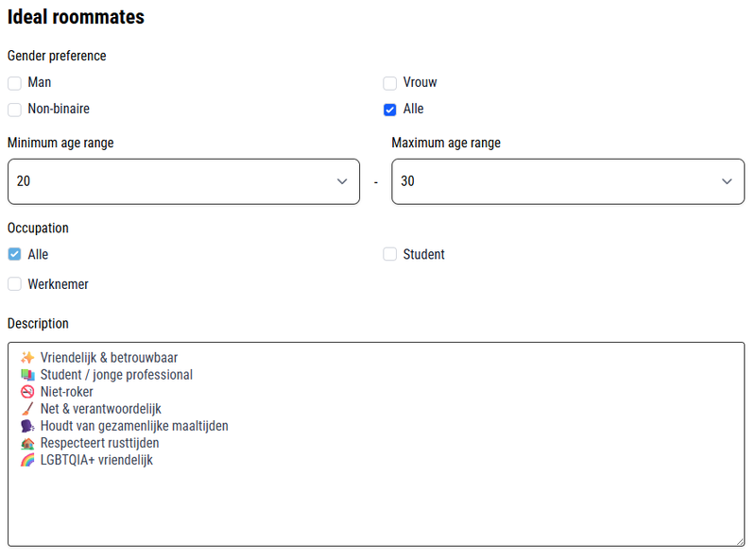Image resolution: width=756 pixels, height=560 pixels.
Task: Click the speaking head emoji in description
Action: click(x=27, y=426)
